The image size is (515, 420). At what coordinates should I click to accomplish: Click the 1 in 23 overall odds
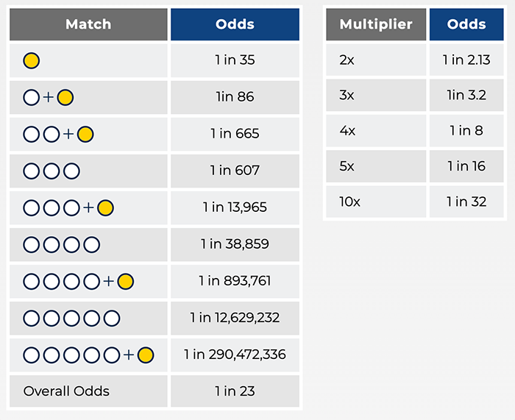235,391
